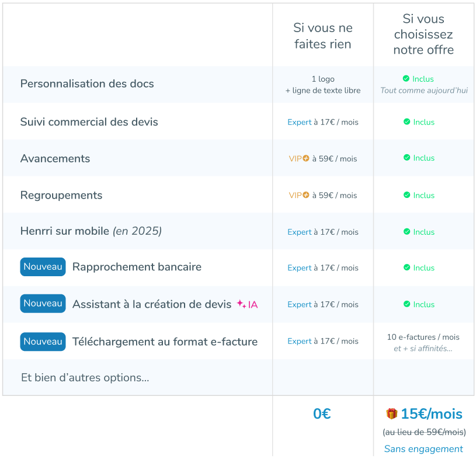Click the Nouveau badge beside Rapprochement bancaire
476x459 pixels.
(43, 267)
